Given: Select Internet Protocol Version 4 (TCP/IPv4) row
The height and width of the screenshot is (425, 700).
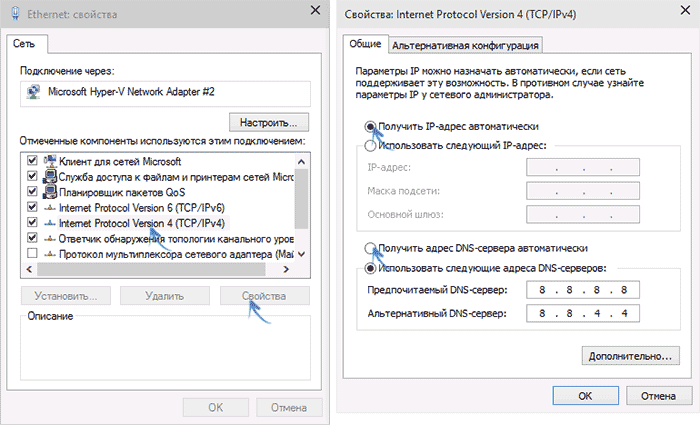Looking at the screenshot, I should click(x=142, y=223).
